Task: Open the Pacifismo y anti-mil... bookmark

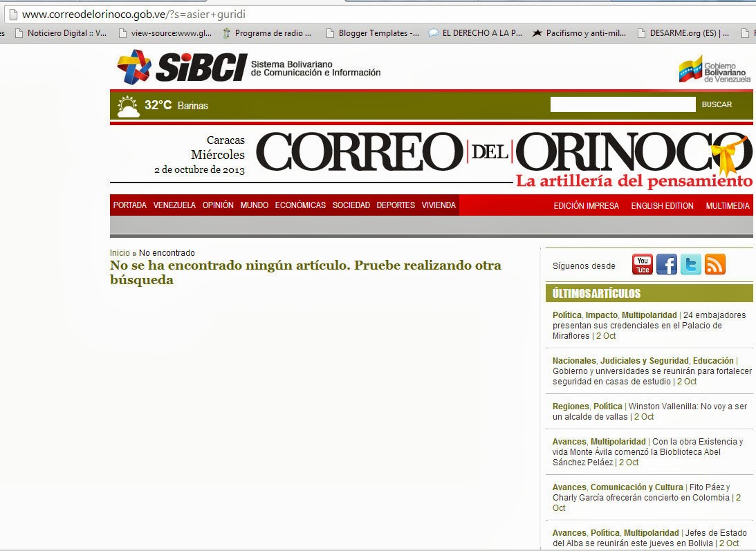Action: tap(579, 33)
